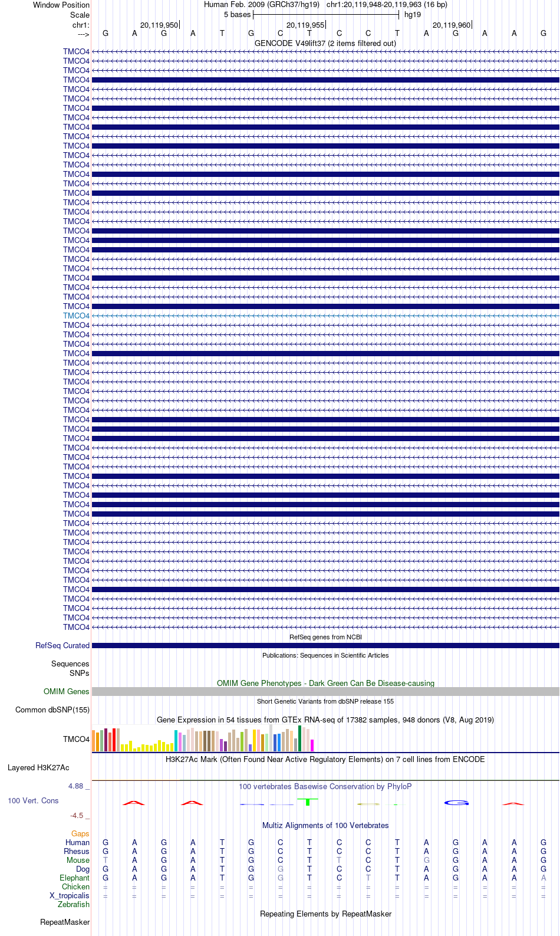Open RefSeq genes from NCBI title
Viewport: 560px width, 936px height.
pyautogui.click(x=325, y=637)
